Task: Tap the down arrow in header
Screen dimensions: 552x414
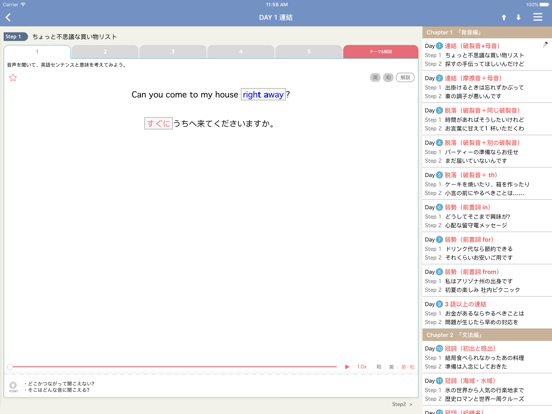Action: [x=518, y=17]
